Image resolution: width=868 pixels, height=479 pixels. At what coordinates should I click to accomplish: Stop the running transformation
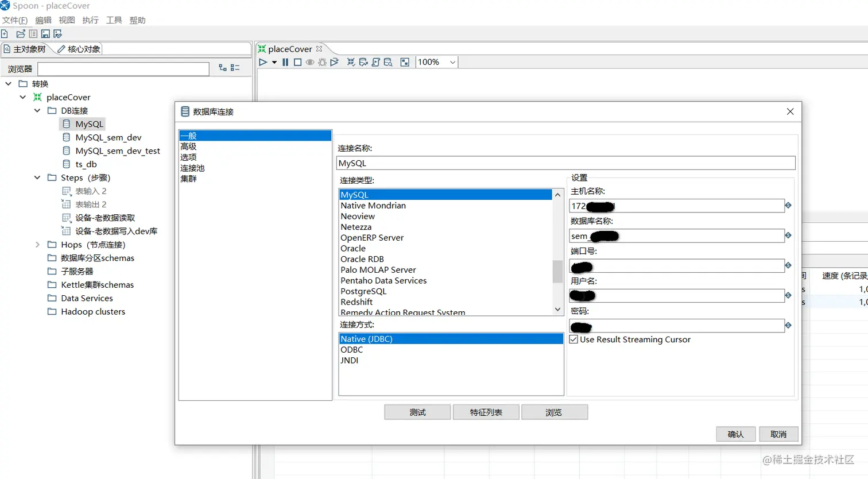pos(297,62)
